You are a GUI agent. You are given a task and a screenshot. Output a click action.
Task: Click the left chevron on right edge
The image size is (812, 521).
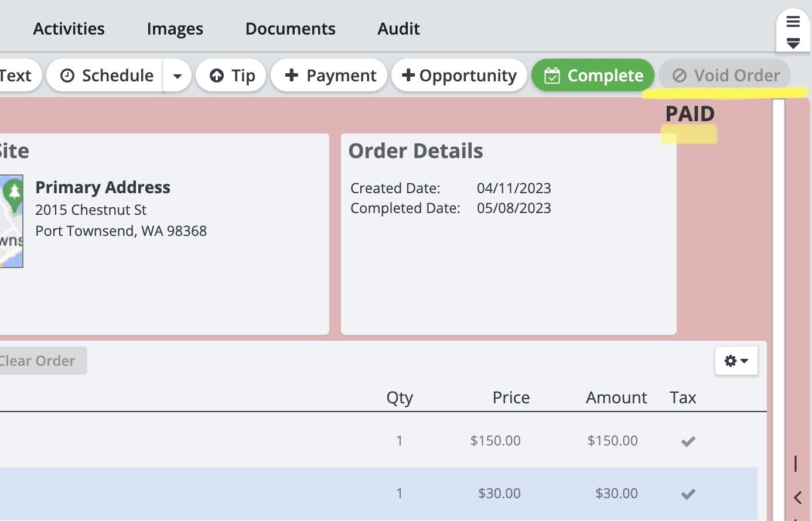(x=797, y=498)
